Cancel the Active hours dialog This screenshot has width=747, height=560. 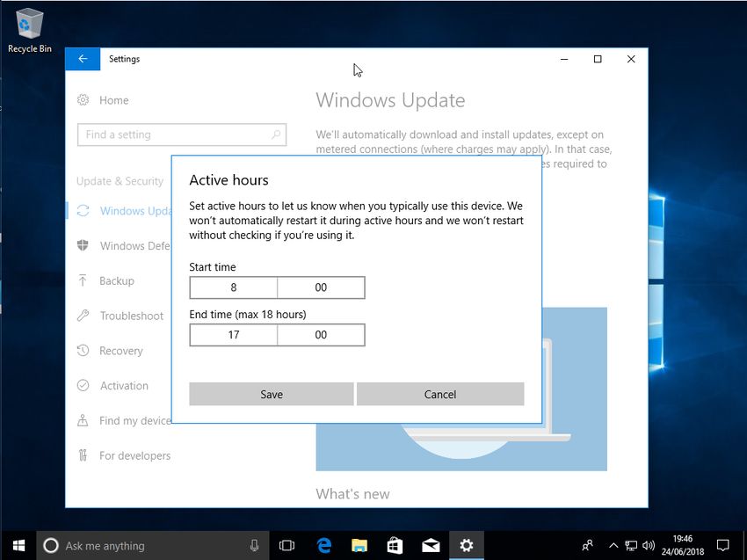[x=440, y=394]
